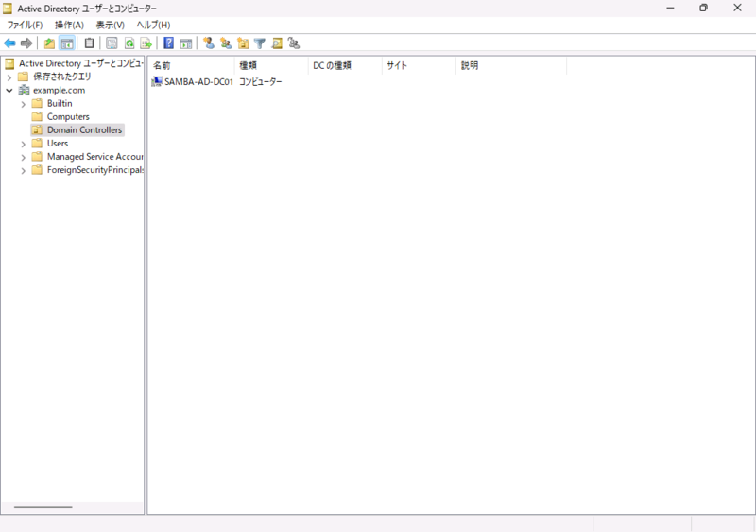Expand the Builtin tree node
Image resolution: width=756 pixels, height=532 pixels.
pos(23,104)
